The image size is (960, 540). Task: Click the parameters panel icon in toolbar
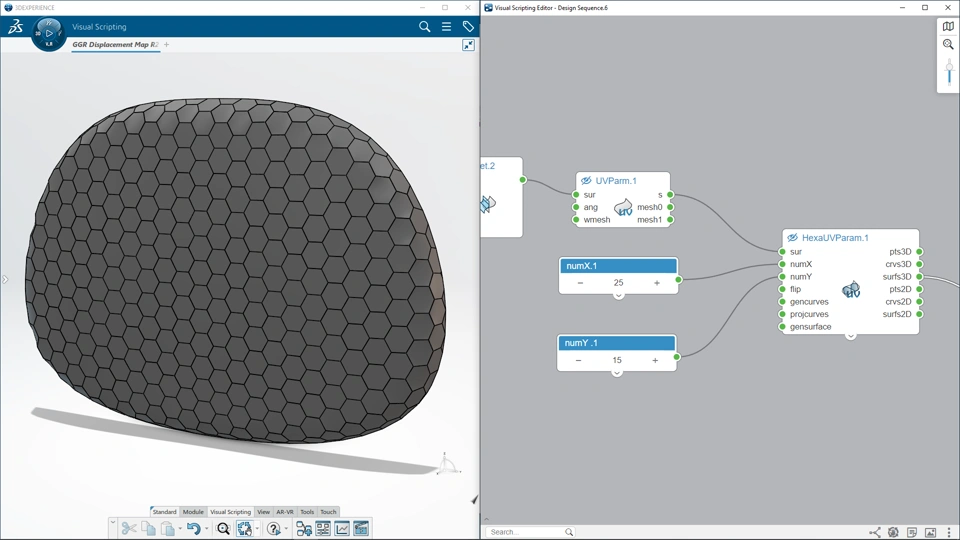pyautogui.click(x=323, y=528)
